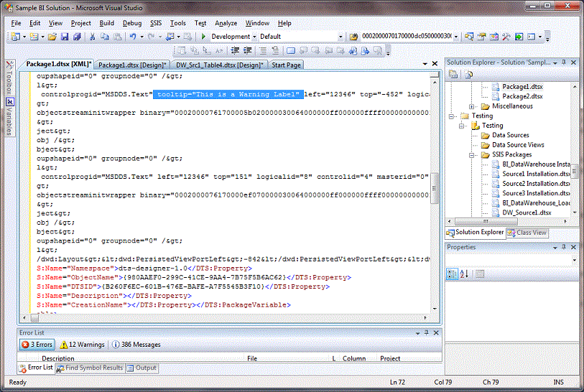Select Categorized view in Properties panel
This screenshot has height=392, width=584.
coord(453,274)
